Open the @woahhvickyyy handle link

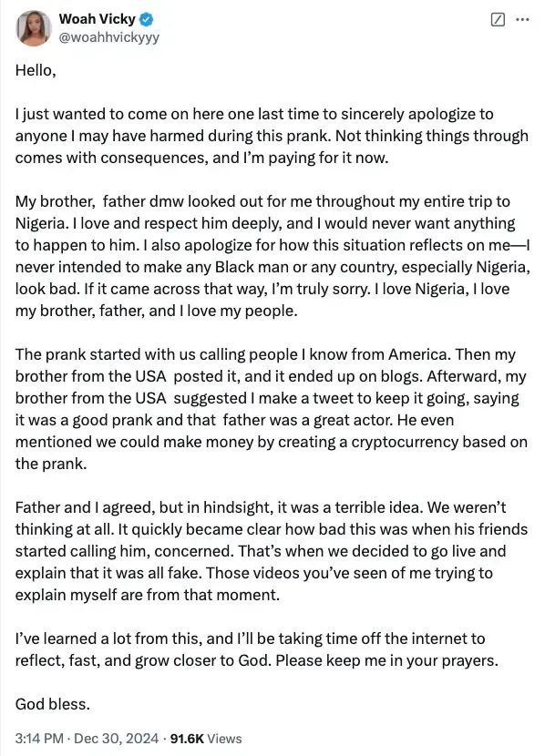tap(109, 37)
